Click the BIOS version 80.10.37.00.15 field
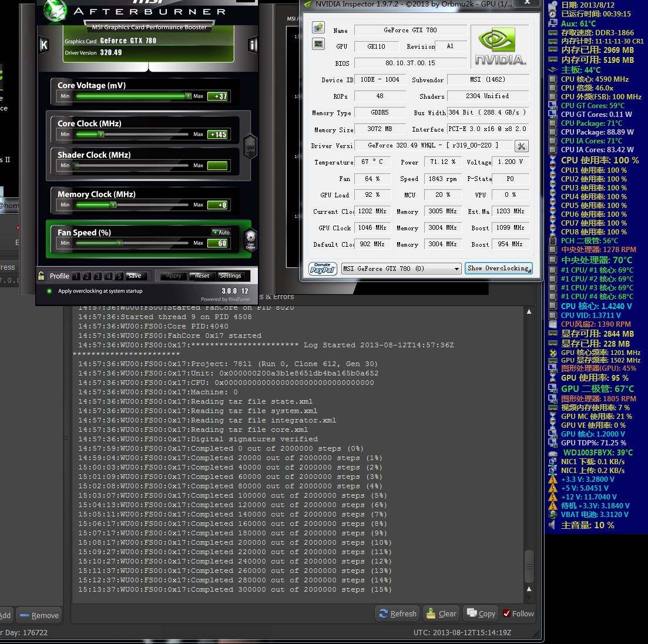The width and height of the screenshot is (648, 644). click(411, 63)
